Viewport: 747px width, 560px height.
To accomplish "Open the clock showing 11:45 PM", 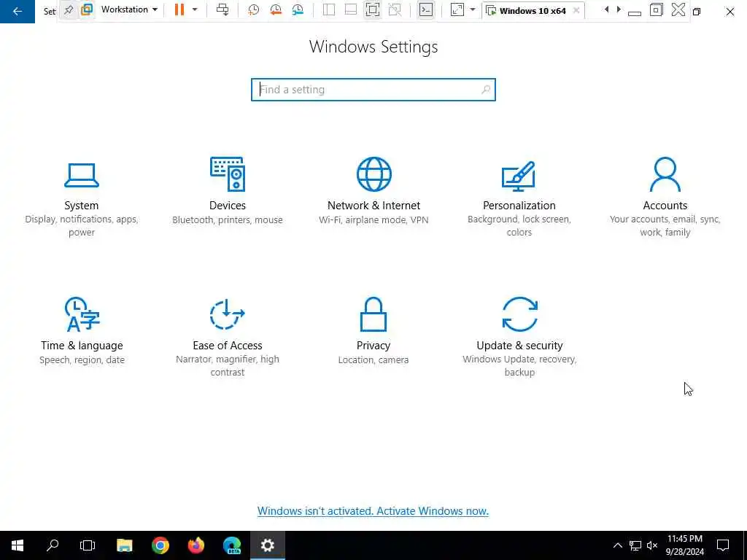I will point(684,545).
